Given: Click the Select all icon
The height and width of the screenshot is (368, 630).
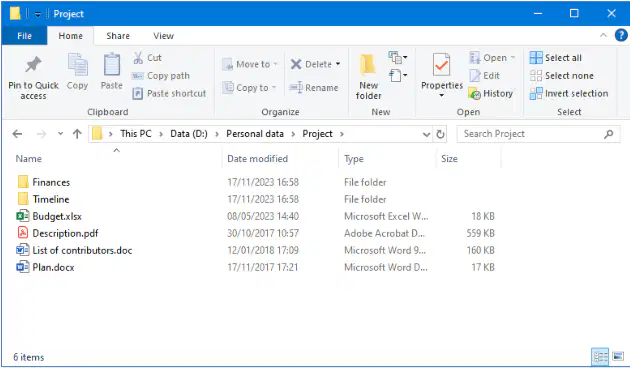Looking at the screenshot, I should [536, 58].
